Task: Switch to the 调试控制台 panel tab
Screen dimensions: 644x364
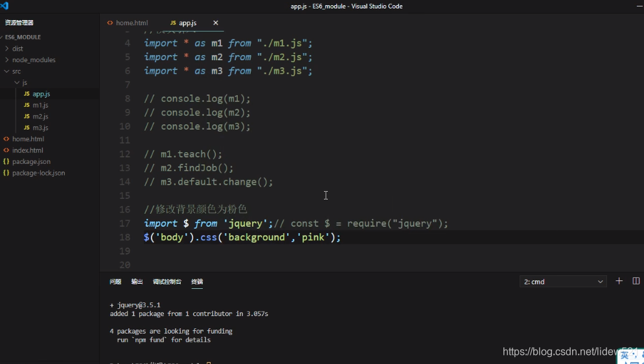Action: (x=167, y=282)
